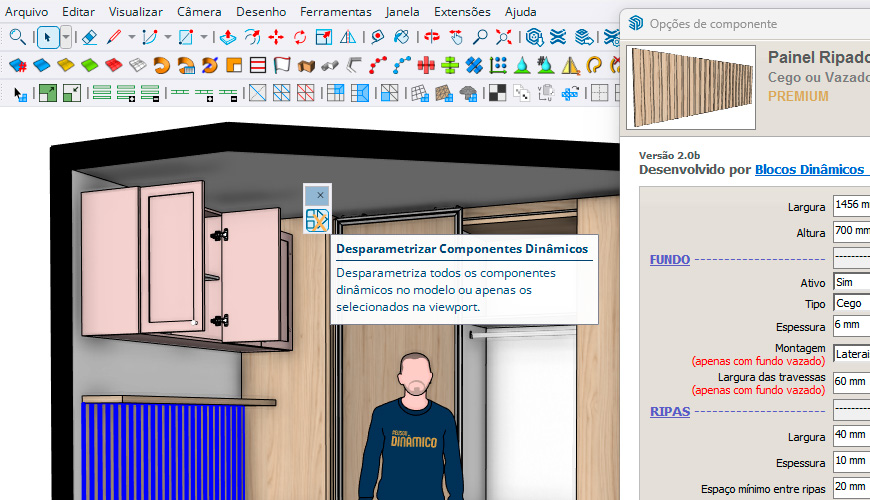This screenshot has width=870, height=500.
Task: Open the Select tool dropdown arrow
Action: click(66, 38)
